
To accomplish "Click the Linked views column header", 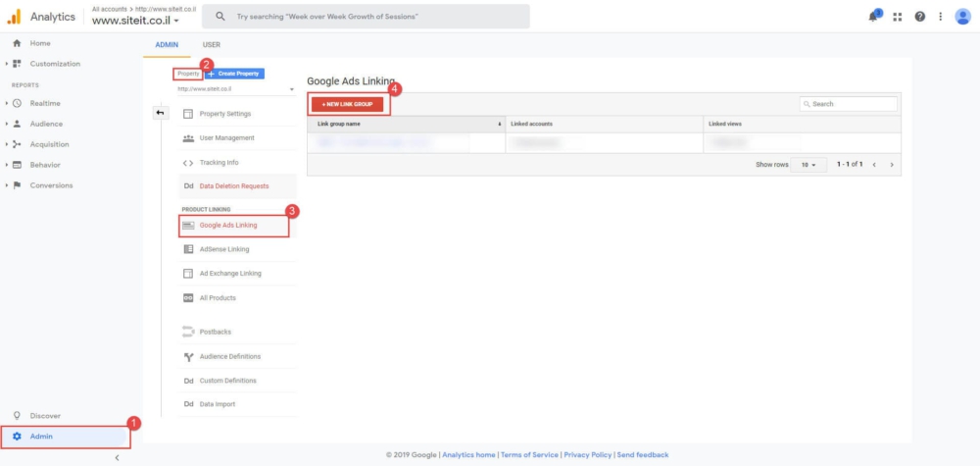I will tap(803, 124).
